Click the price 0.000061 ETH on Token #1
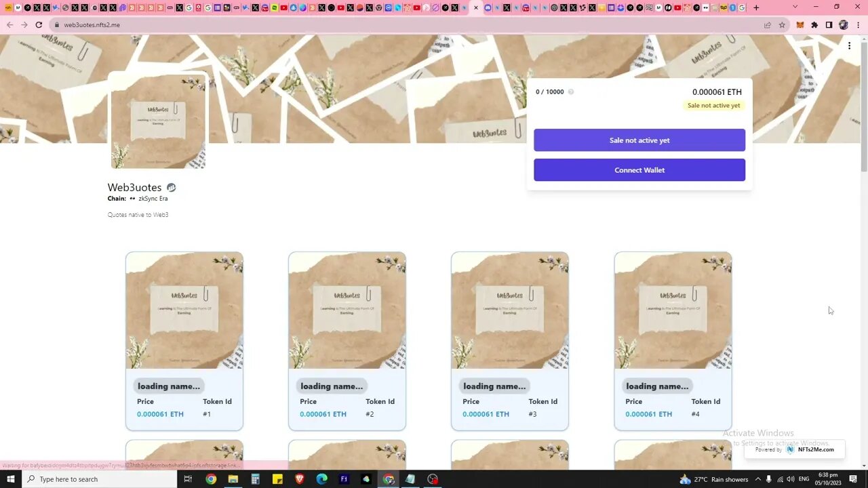This screenshot has width=868, height=488. point(160,414)
